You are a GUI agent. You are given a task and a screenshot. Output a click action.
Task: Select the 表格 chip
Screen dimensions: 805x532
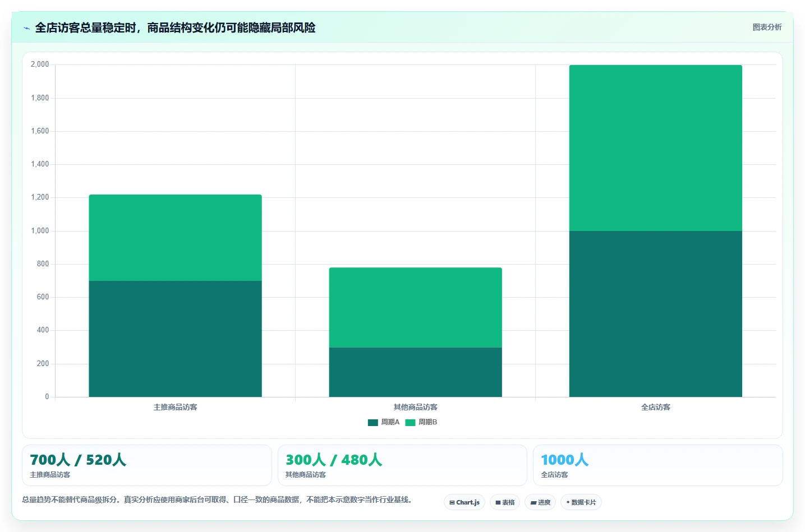[505, 502]
